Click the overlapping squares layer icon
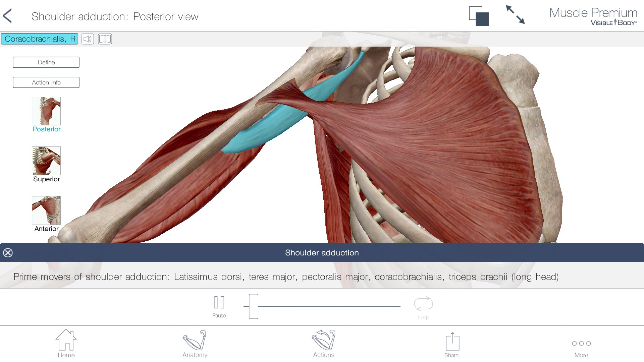Viewport: 644px width, 362px height. coord(479,16)
